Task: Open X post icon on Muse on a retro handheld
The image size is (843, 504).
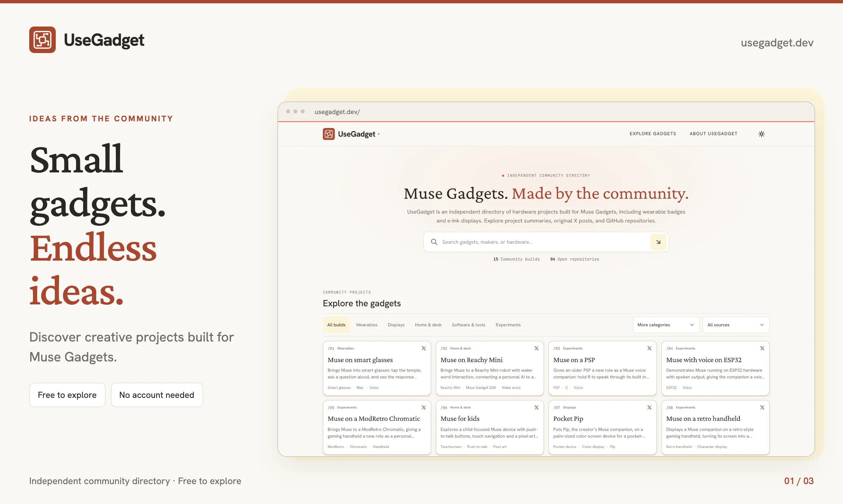Action: click(x=762, y=408)
